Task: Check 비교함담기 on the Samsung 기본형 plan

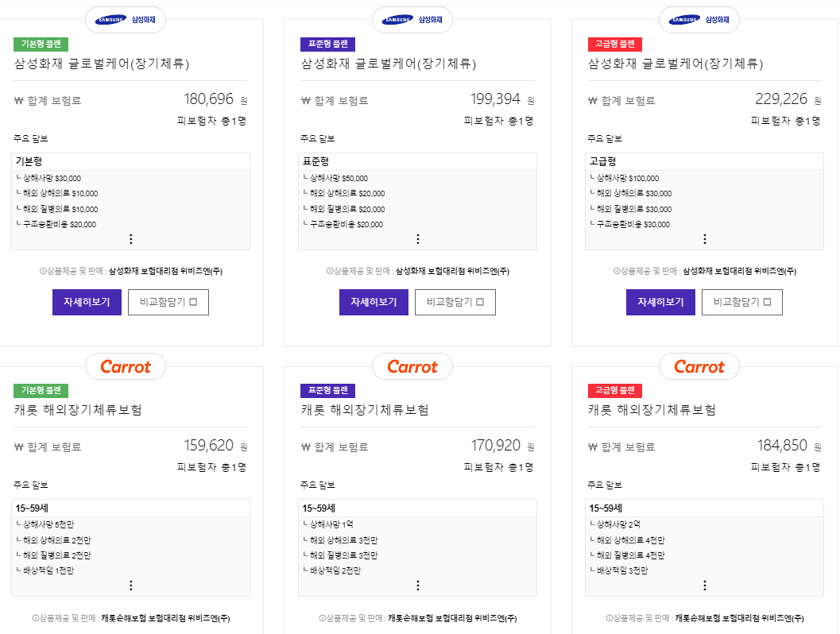Action: pos(168,302)
